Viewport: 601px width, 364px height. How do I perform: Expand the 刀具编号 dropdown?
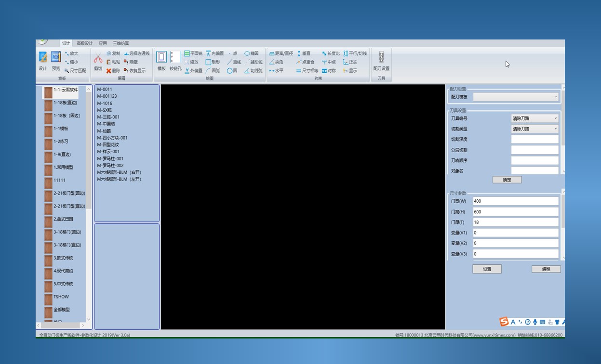(534, 118)
